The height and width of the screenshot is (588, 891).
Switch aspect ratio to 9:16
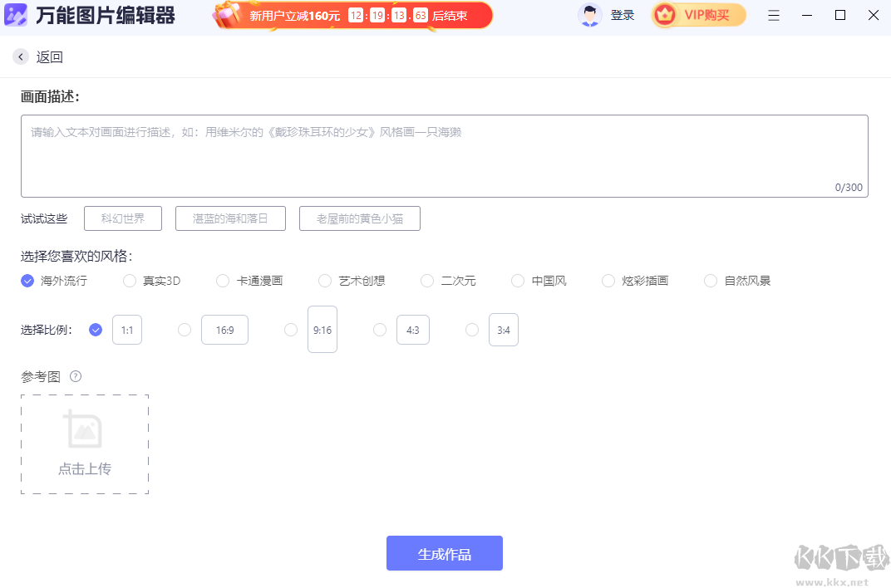322,329
